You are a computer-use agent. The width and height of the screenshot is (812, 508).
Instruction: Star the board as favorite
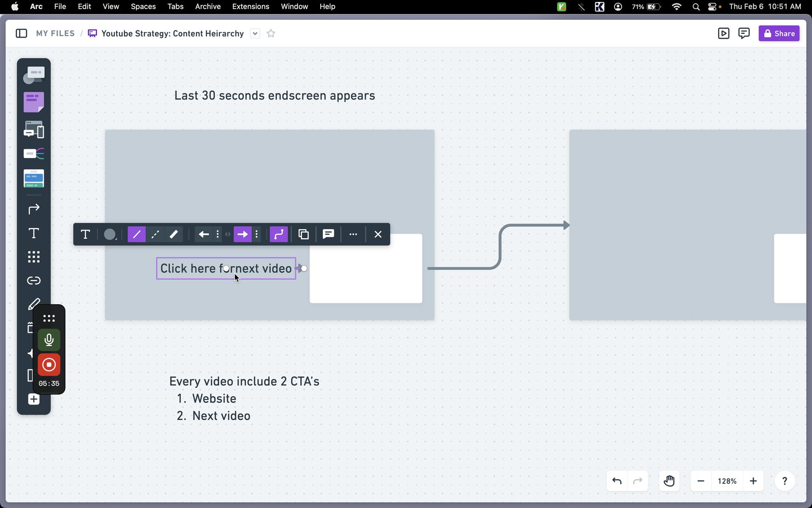click(271, 34)
